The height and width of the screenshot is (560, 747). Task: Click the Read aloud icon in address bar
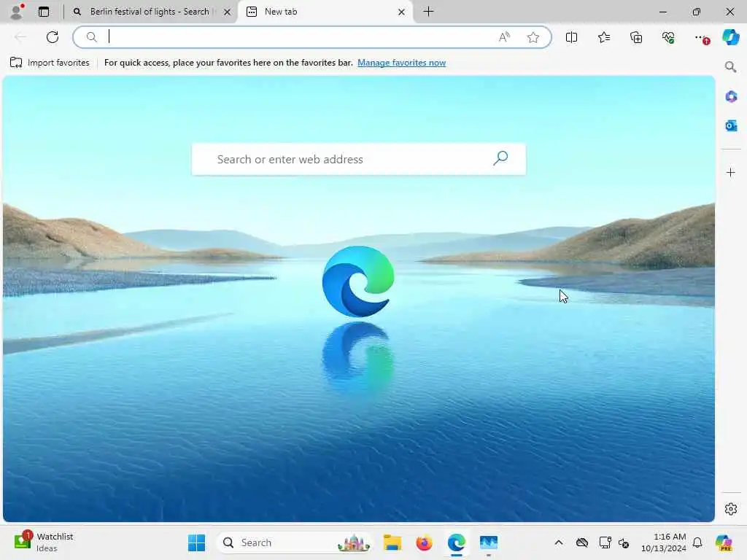click(504, 37)
